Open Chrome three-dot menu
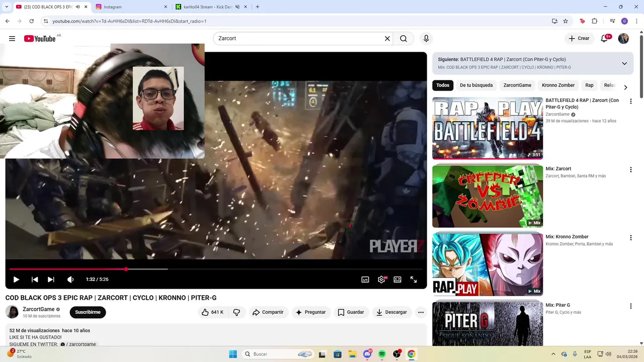Viewport: 644px width, 362px height. [636, 21]
